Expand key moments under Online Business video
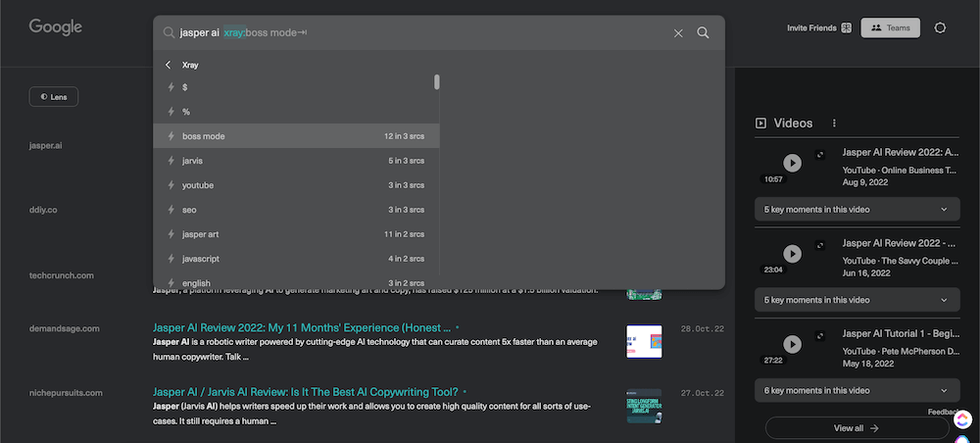This screenshot has height=443, width=980. coord(857,210)
